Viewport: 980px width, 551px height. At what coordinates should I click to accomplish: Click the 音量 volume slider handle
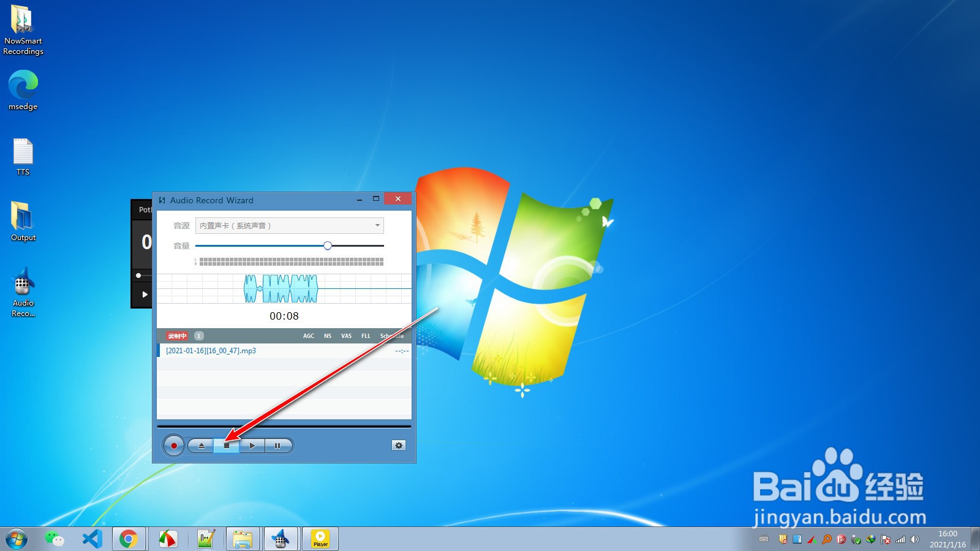tap(328, 246)
